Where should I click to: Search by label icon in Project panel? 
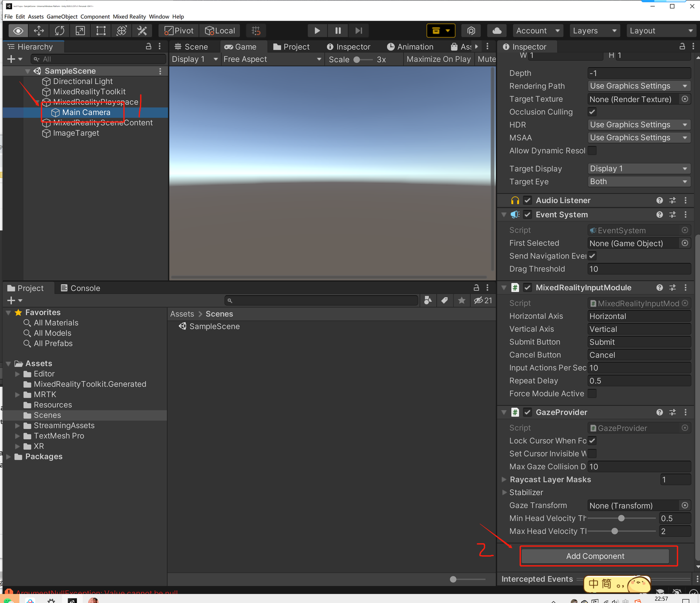(445, 301)
